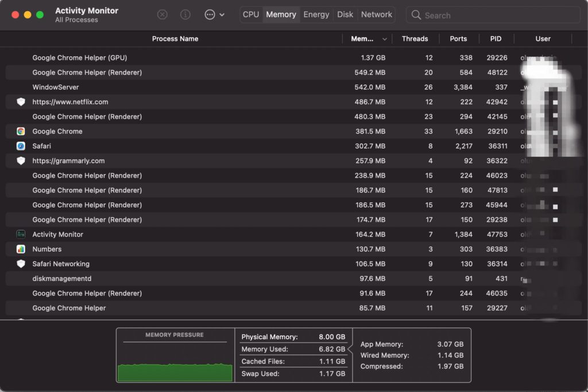
Task: Select the bottom Google Chrome Helper row (85.7 MB)
Action: click(x=293, y=308)
